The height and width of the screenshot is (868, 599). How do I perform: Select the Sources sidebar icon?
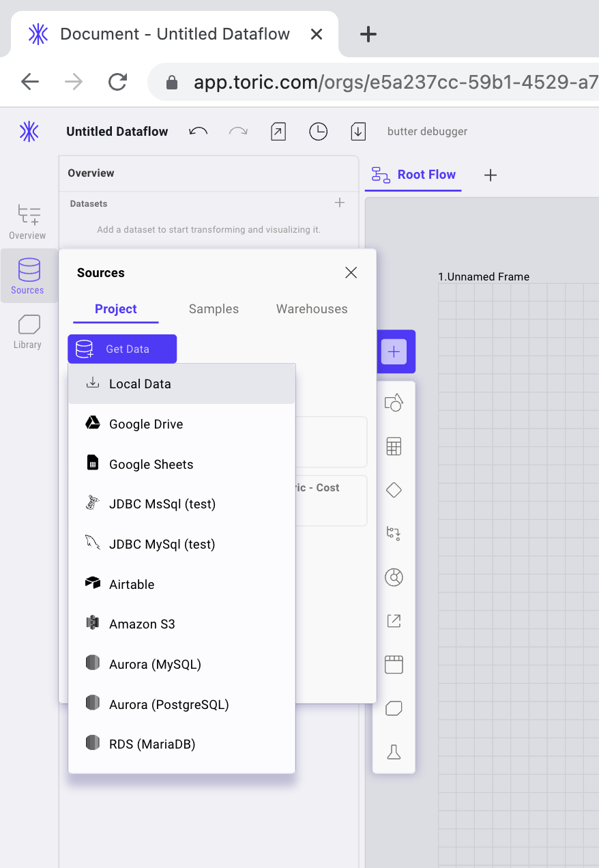click(x=28, y=276)
